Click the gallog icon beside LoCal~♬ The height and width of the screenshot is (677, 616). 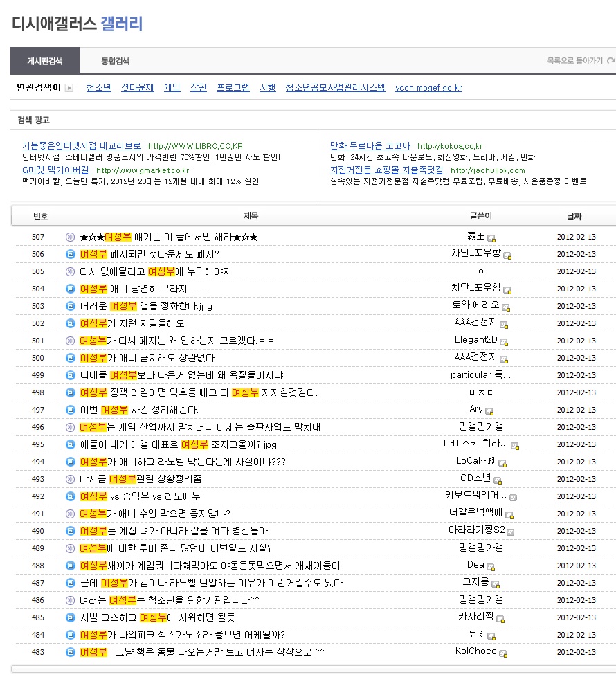[502, 463]
